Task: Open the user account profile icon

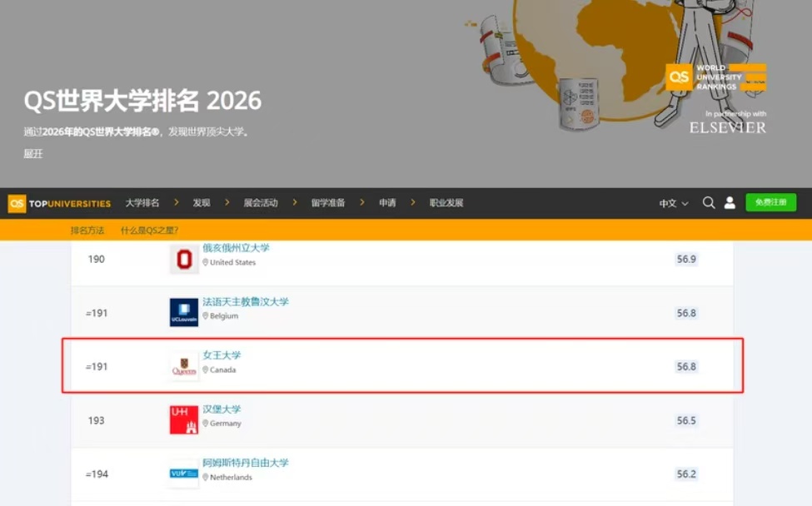Action: tap(730, 203)
